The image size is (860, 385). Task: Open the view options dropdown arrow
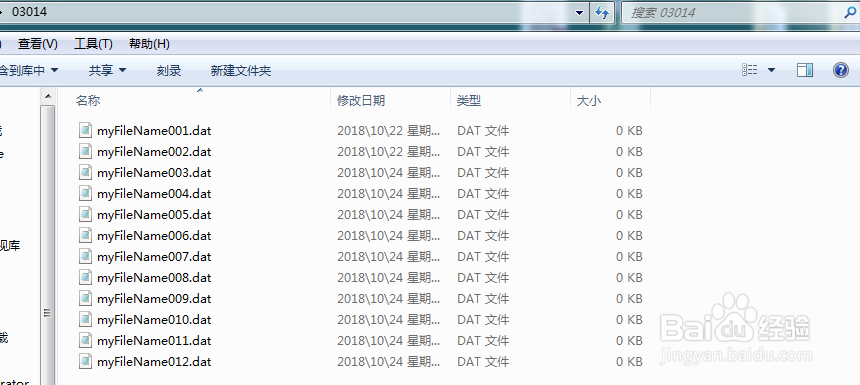771,70
